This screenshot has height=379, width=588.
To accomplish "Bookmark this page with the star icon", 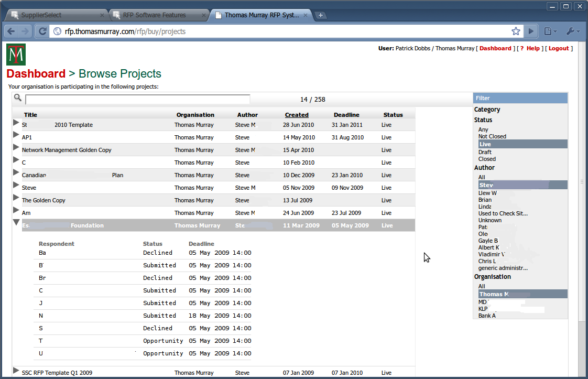I will (x=516, y=31).
